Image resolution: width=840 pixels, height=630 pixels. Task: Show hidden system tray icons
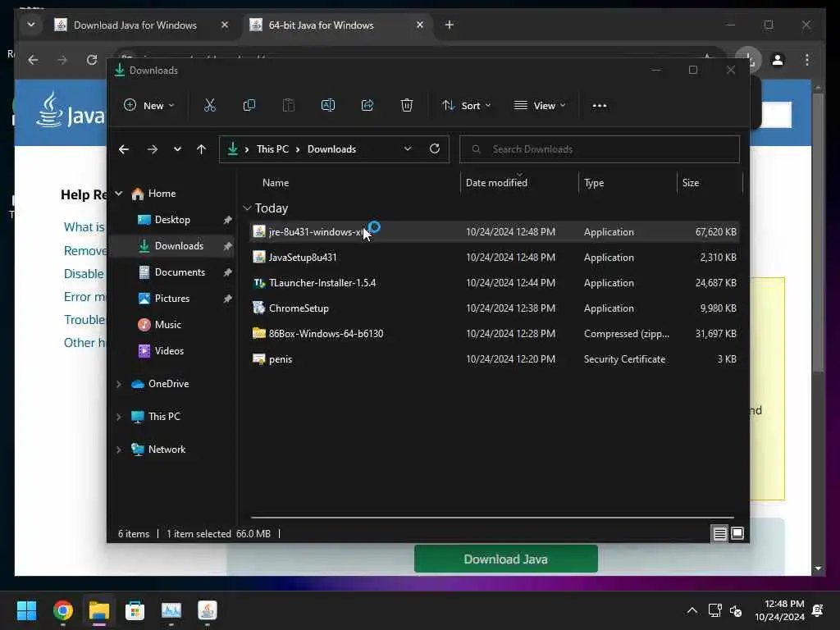pyautogui.click(x=692, y=610)
